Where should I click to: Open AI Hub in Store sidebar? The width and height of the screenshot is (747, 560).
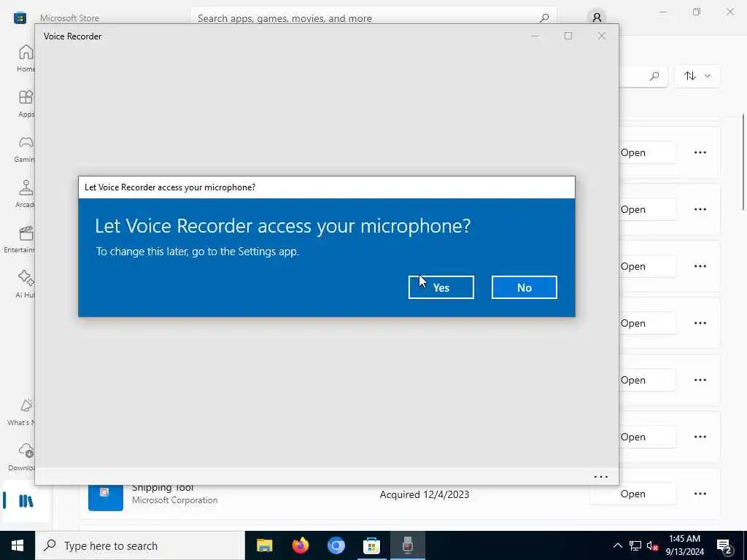[x=25, y=284]
